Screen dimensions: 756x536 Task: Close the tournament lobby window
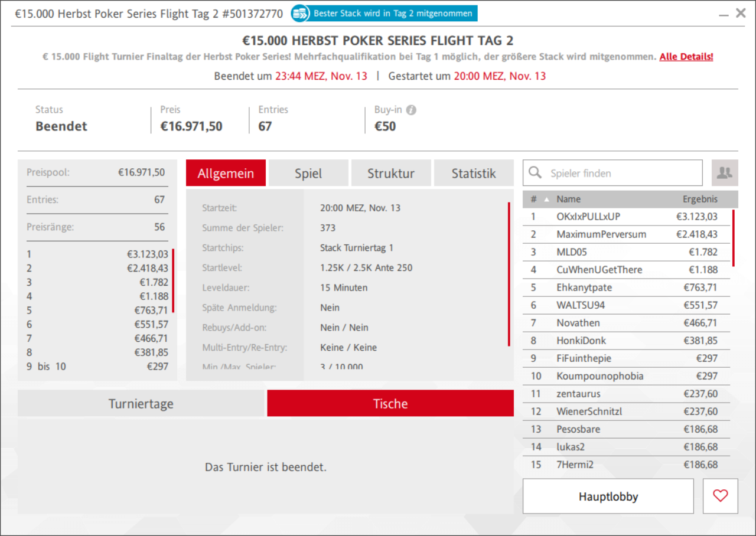[x=741, y=13]
